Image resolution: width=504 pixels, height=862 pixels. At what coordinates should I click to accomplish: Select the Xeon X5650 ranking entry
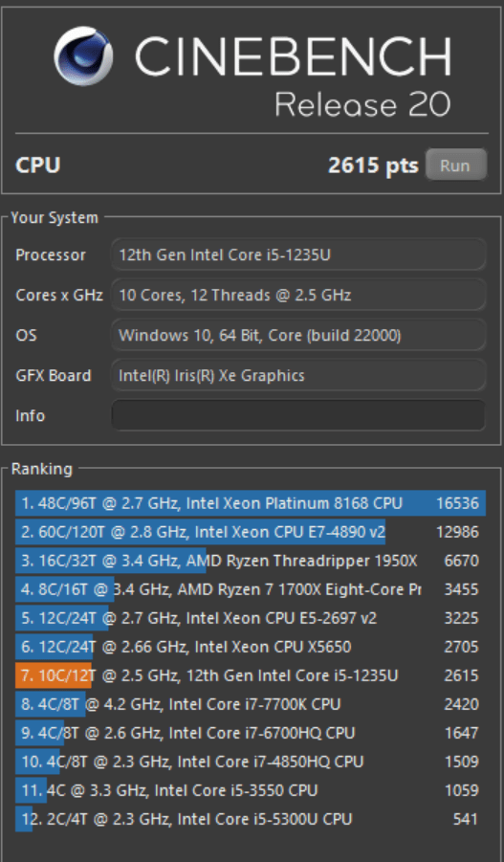tap(251, 647)
